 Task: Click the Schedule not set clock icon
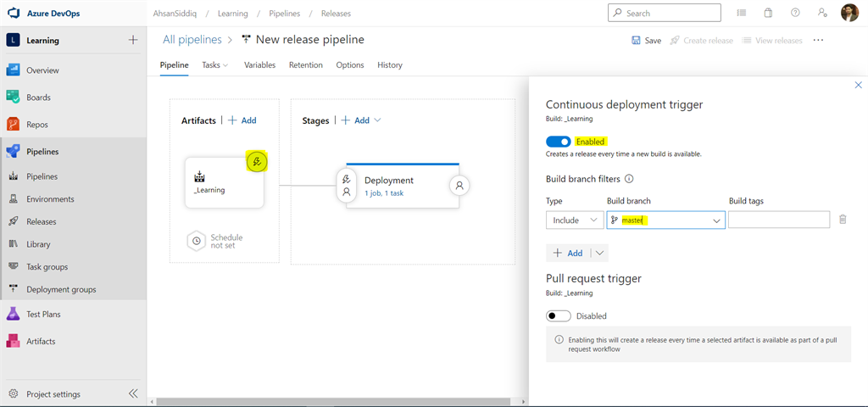196,241
